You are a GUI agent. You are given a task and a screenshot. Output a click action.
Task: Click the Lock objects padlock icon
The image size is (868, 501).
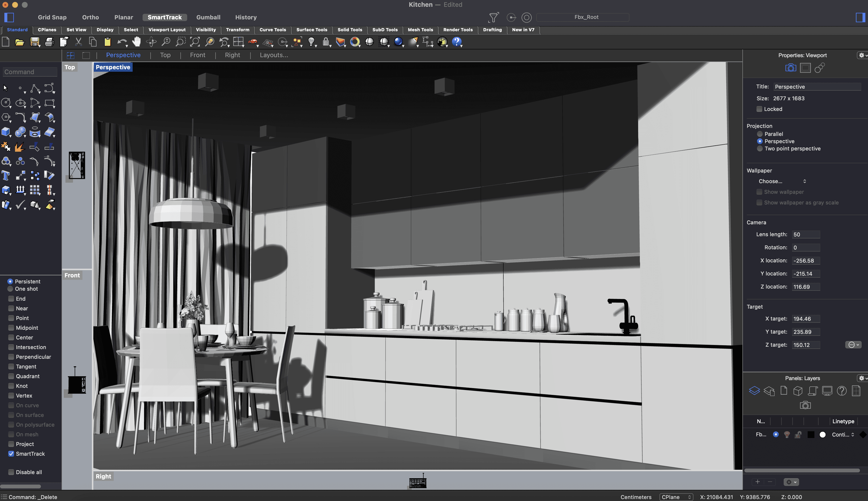pos(326,42)
